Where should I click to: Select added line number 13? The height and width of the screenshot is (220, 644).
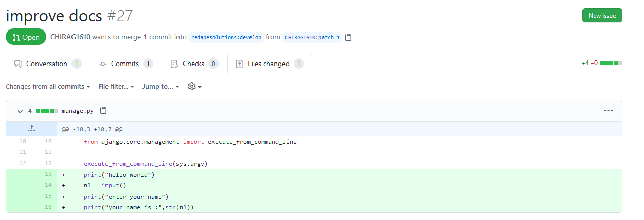(x=48, y=174)
